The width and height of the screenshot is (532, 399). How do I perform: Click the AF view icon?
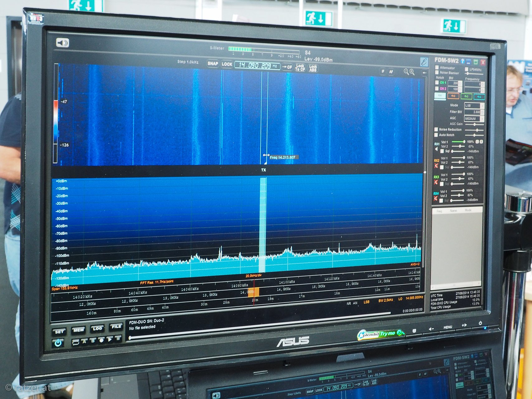(391, 72)
